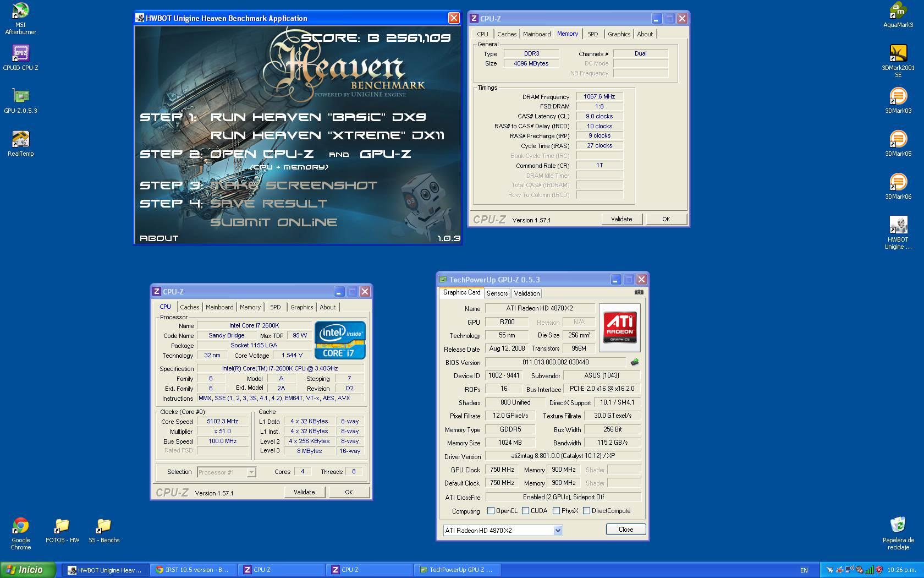
Task: Click Save Result in Heaven app
Action: tap(268, 204)
